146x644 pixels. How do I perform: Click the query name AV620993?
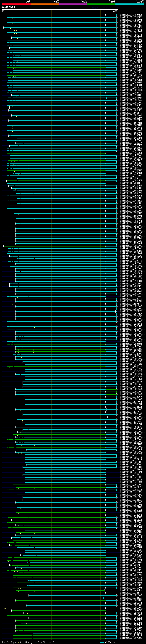pos(8,7)
